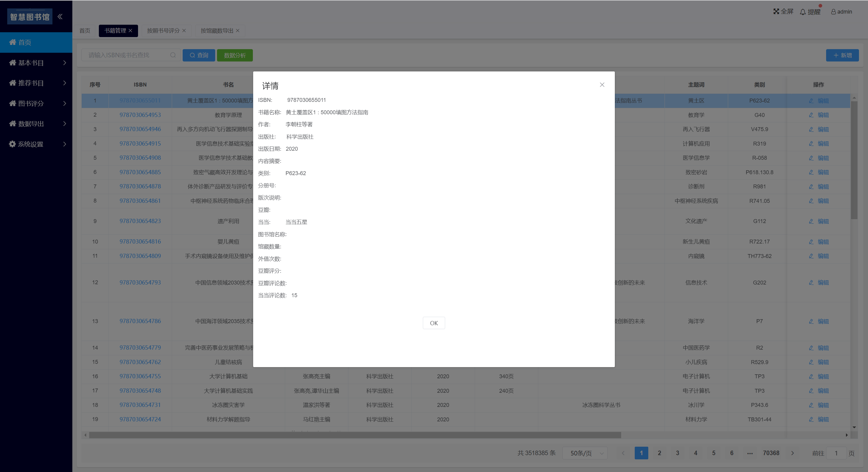
Task: Click cell 冰冻圈科学丛书 in row 18
Action: point(601,405)
